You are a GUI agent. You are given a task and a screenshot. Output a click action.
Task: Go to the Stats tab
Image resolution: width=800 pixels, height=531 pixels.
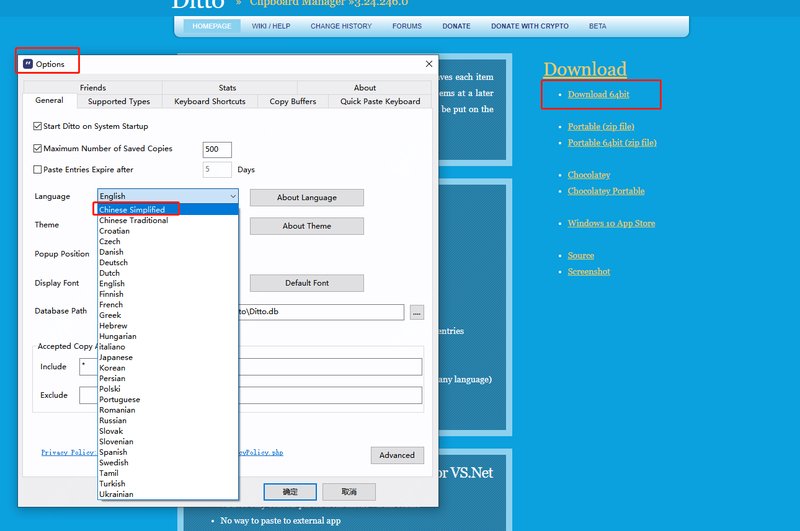(x=227, y=88)
